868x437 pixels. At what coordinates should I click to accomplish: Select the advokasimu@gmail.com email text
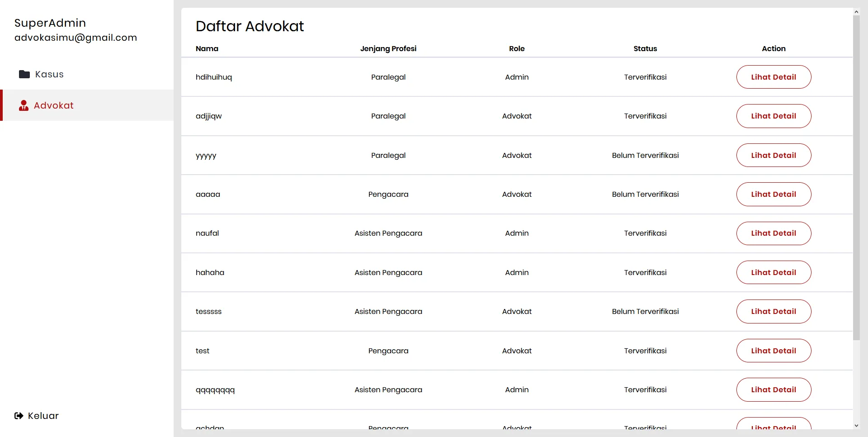(x=76, y=38)
